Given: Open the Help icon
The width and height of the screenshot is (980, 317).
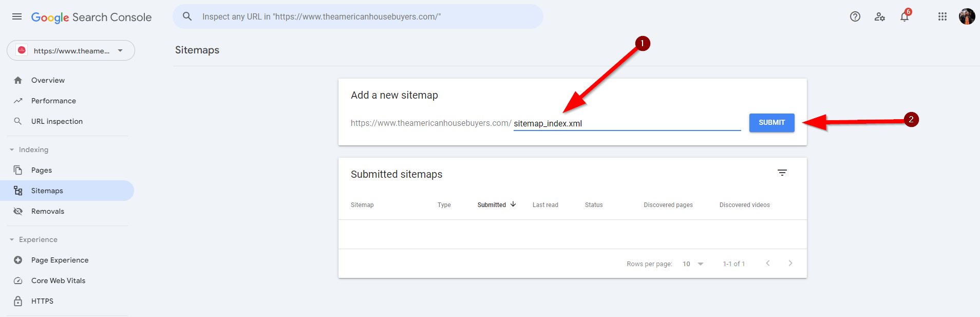Looking at the screenshot, I should pyautogui.click(x=855, y=16).
